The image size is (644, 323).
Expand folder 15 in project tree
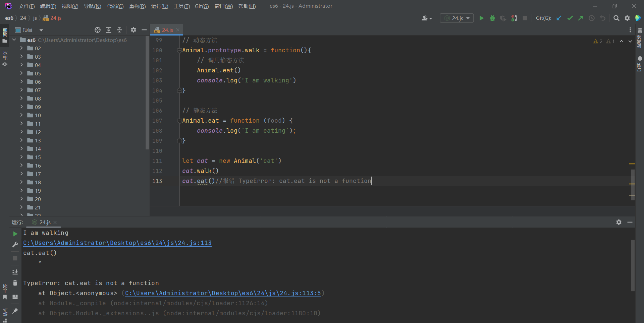(x=21, y=157)
